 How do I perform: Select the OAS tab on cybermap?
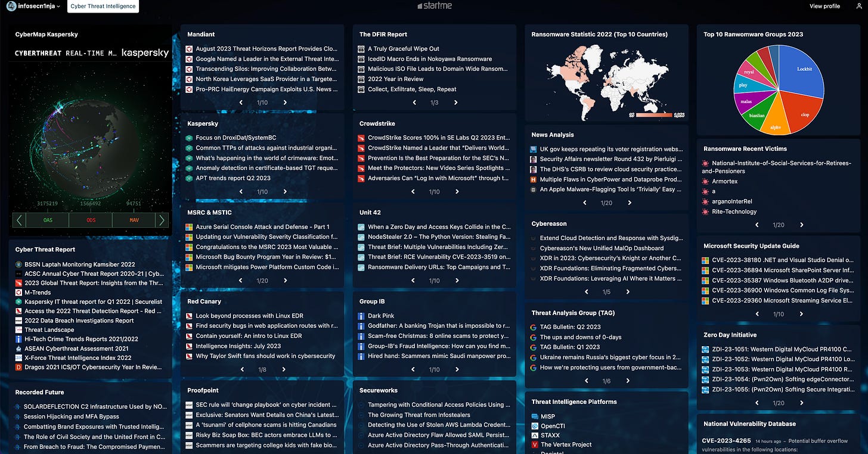tap(48, 220)
